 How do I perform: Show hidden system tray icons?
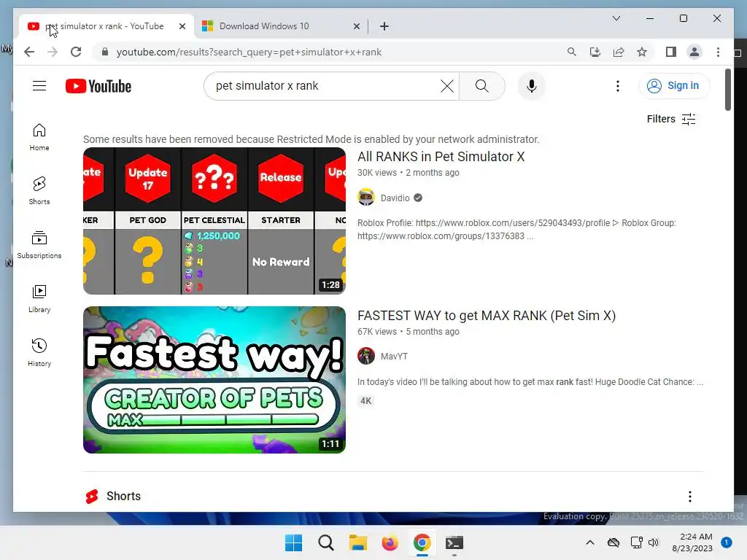pyautogui.click(x=589, y=542)
